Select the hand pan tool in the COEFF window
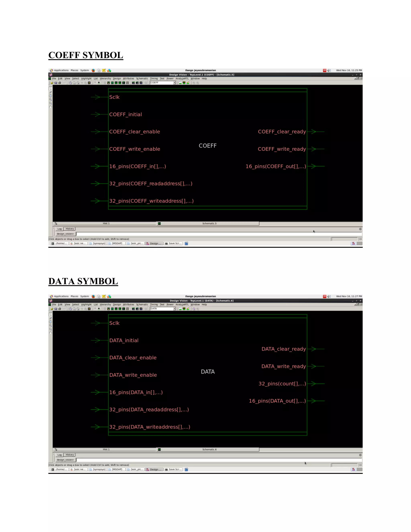The height and width of the screenshot is (532, 411). 51,107
